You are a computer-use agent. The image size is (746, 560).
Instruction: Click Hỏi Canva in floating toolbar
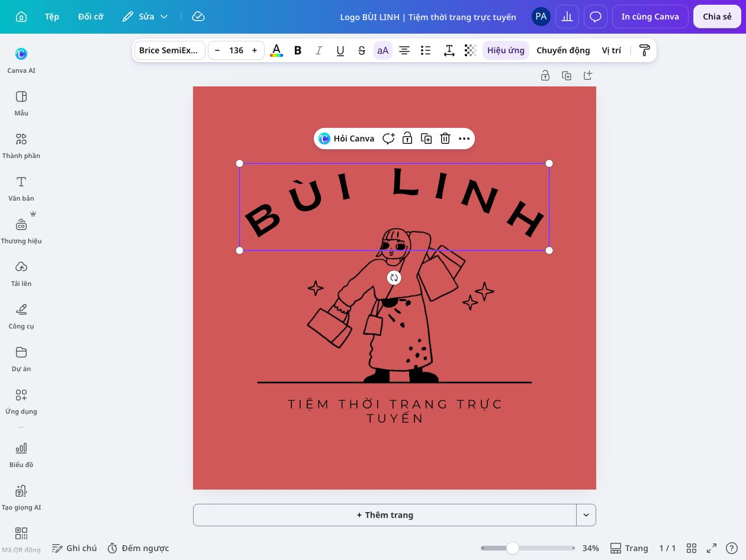pyautogui.click(x=346, y=139)
